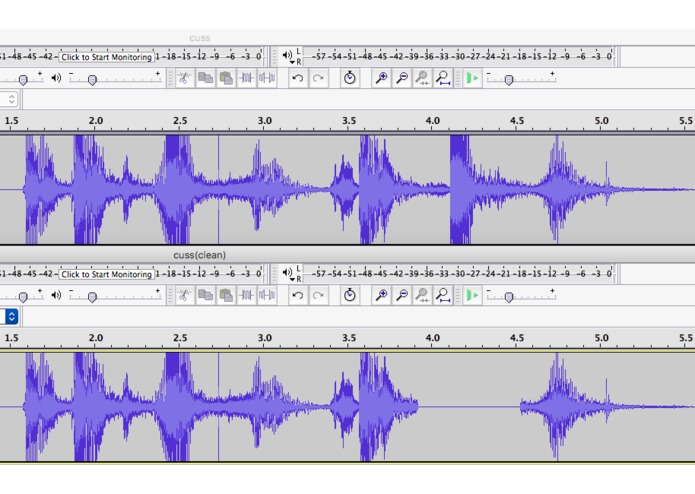695x494 pixels.
Task: Click Silence Audio icon in cuss(clean) window
Action: point(267,296)
